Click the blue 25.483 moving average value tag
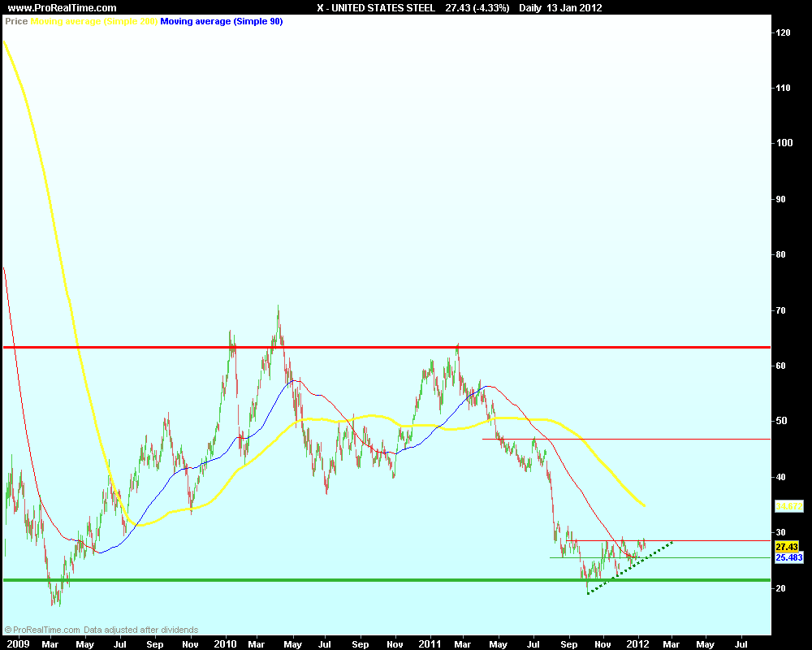The height and width of the screenshot is (650, 812). (x=789, y=557)
